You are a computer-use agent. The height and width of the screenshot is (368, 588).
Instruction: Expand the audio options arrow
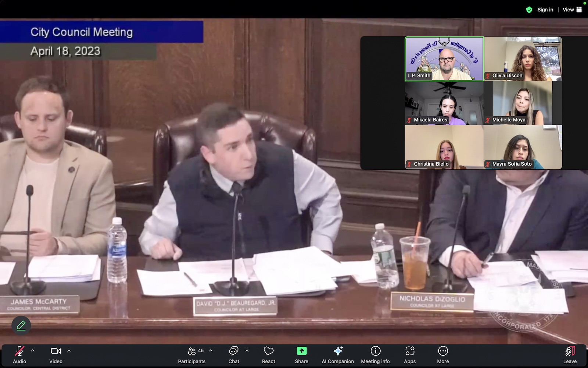(x=33, y=351)
